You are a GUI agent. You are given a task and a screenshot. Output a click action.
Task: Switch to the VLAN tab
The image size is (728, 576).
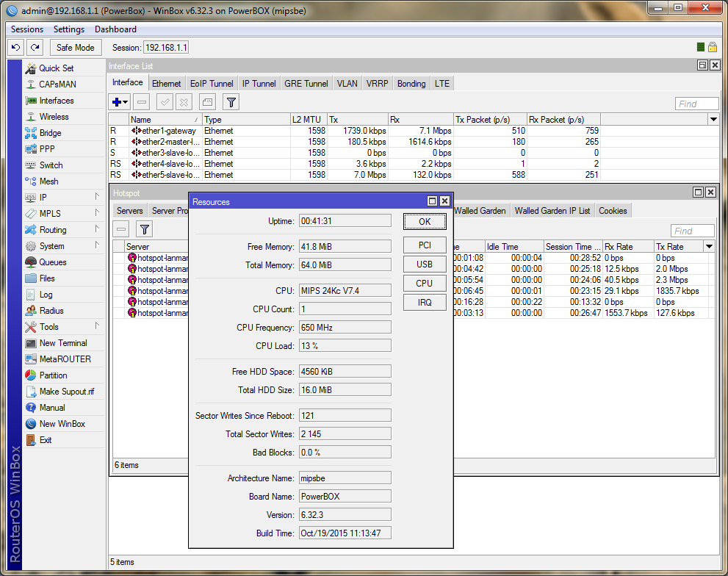(347, 84)
